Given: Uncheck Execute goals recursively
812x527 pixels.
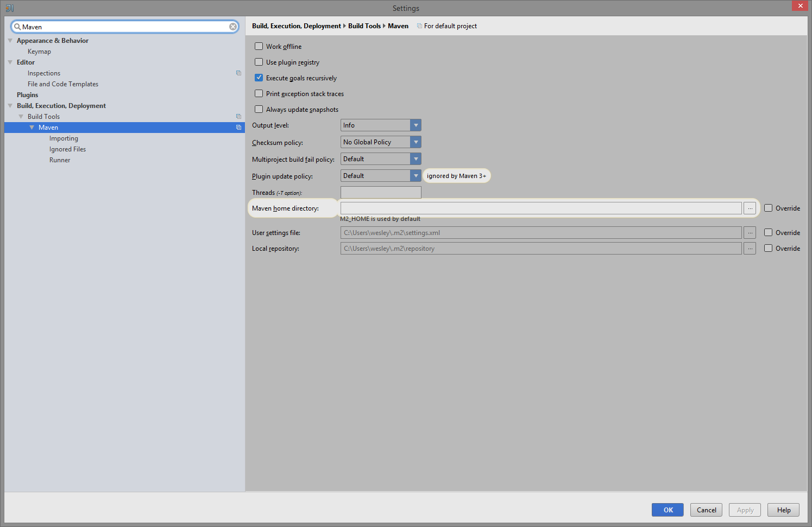Looking at the screenshot, I should pyautogui.click(x=259, y=78).
